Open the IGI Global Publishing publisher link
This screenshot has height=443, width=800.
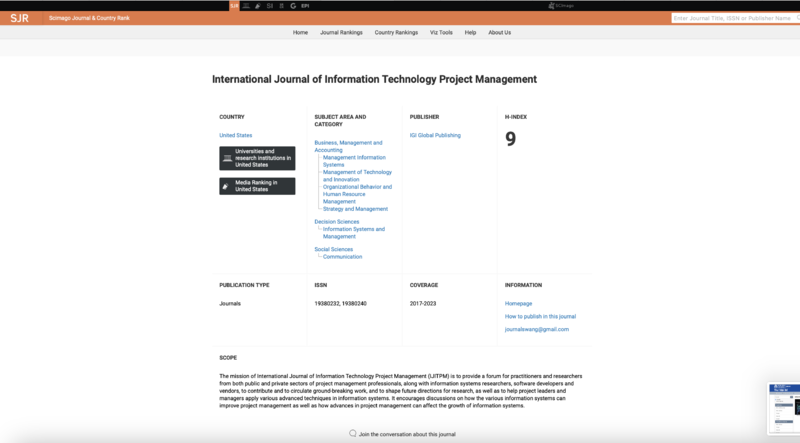point(435,135)
